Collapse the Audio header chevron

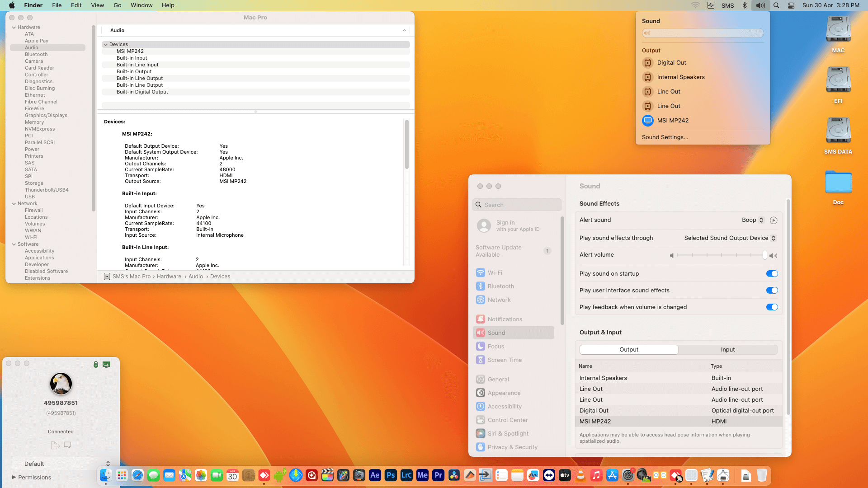[404, 31]
